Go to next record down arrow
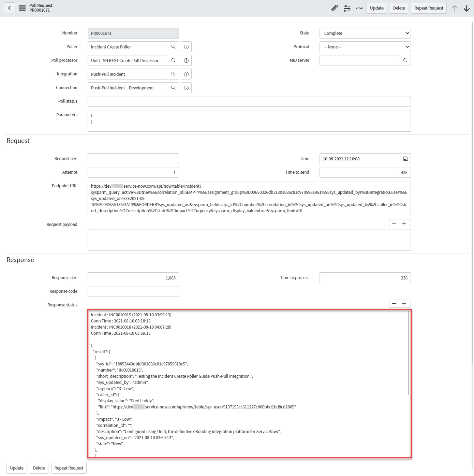Image resolution: width=474 pixels, height=476 pixels. (x=467, y=8)
